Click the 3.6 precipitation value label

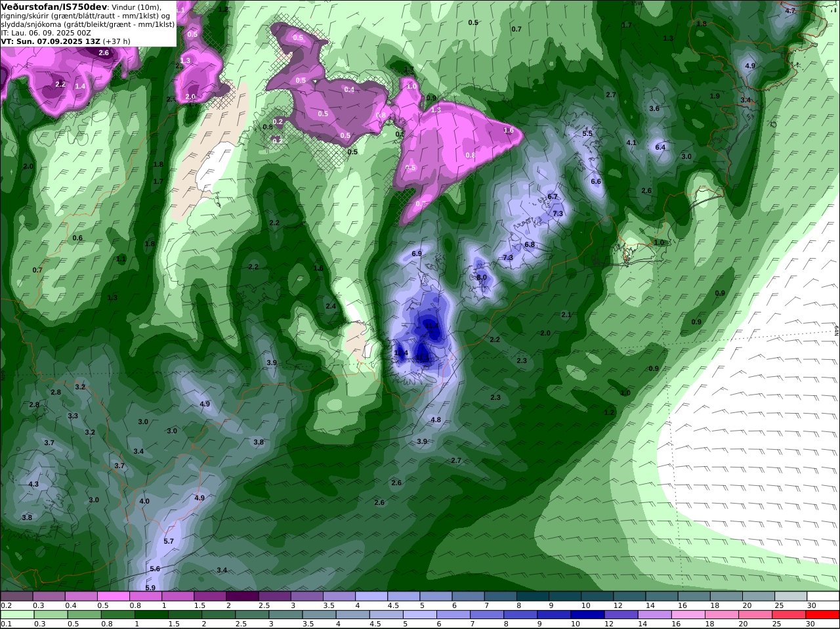654,109
